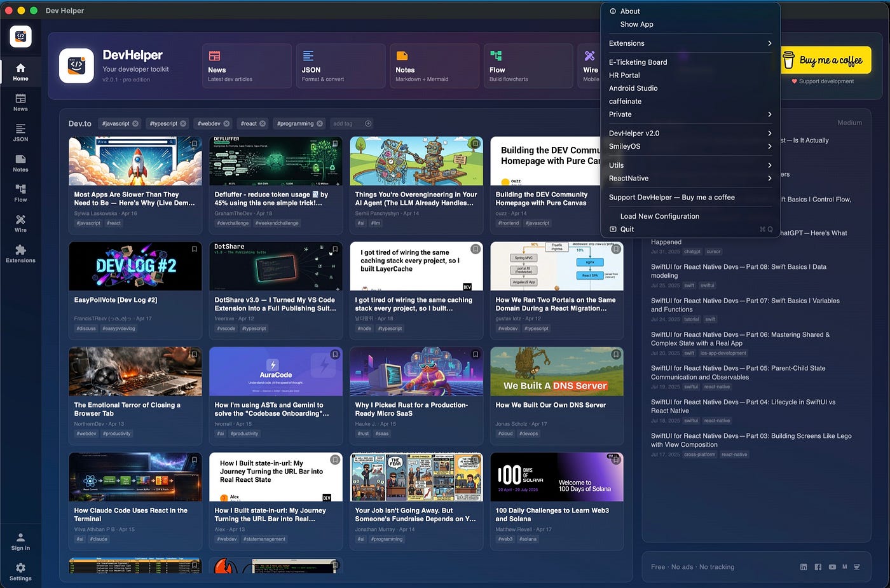The image size is (890, 588).
Task: Open the Flow icon in the left sidebar
Action: click(20, 193)
